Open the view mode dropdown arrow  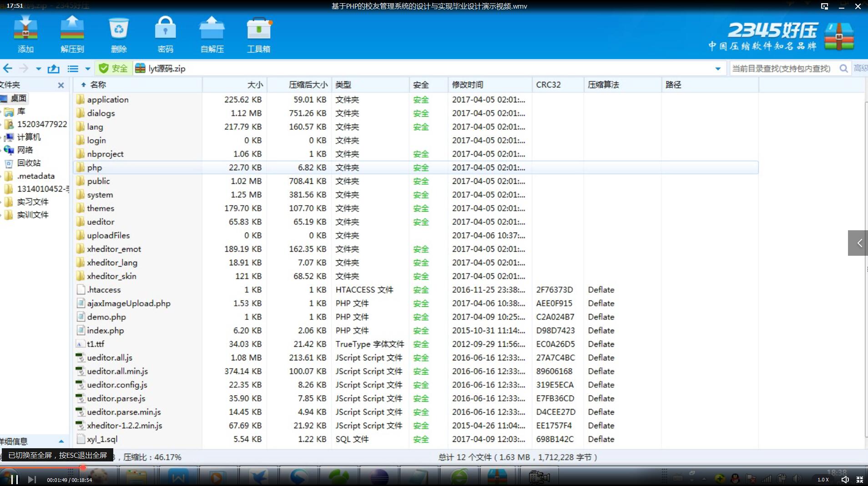pyautogui.click(x=88, y=69)
